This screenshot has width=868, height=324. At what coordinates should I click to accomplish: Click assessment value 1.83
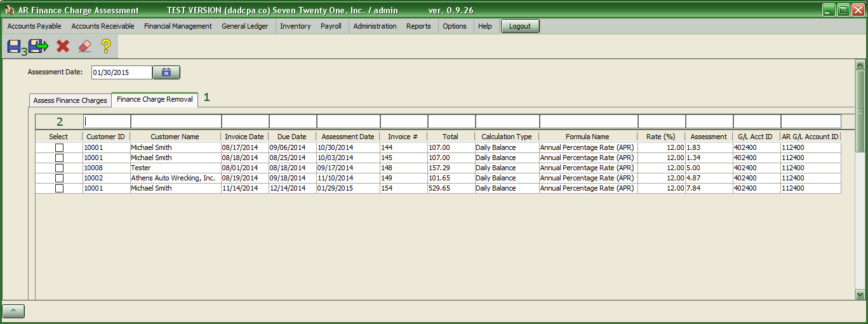[x=709, y=147]
